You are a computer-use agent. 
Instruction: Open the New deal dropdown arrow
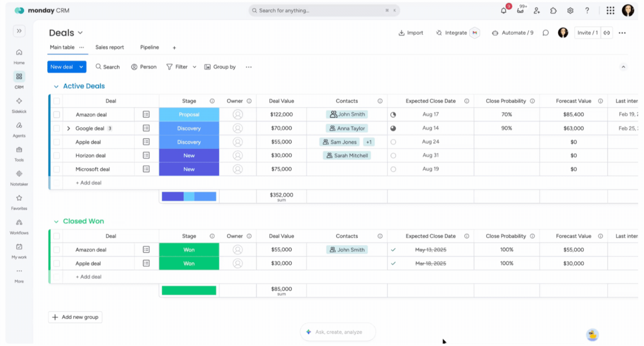point(81,67)
